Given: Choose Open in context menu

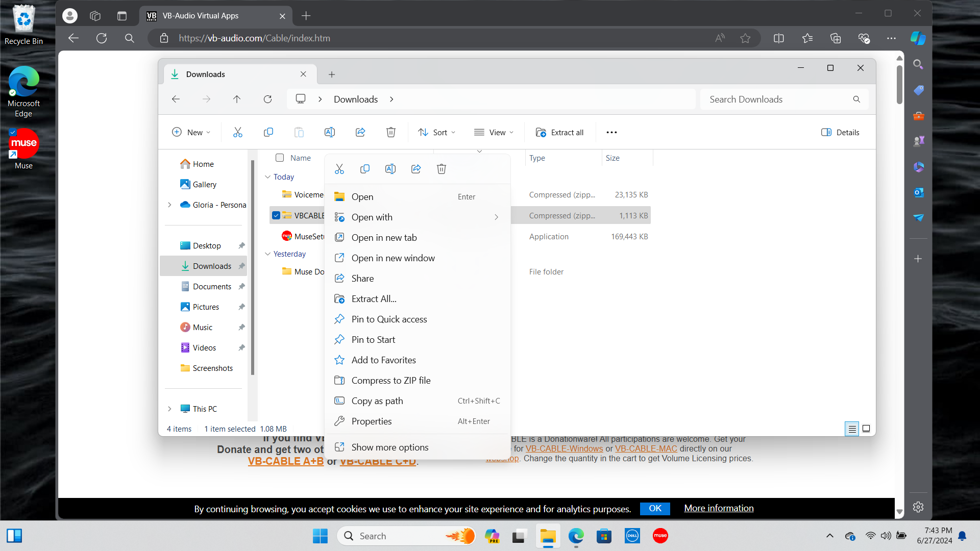Looking at the screenshot, I should [418, 197].
